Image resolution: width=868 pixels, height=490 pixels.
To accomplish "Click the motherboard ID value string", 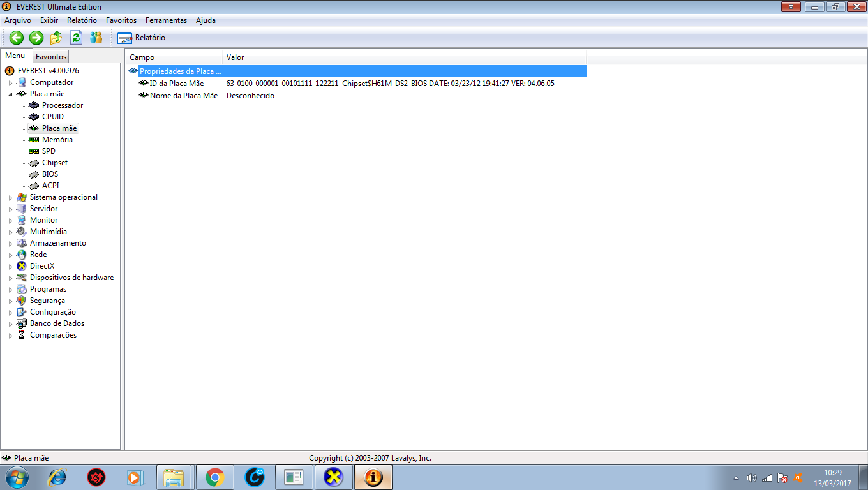I will (391, 84).
